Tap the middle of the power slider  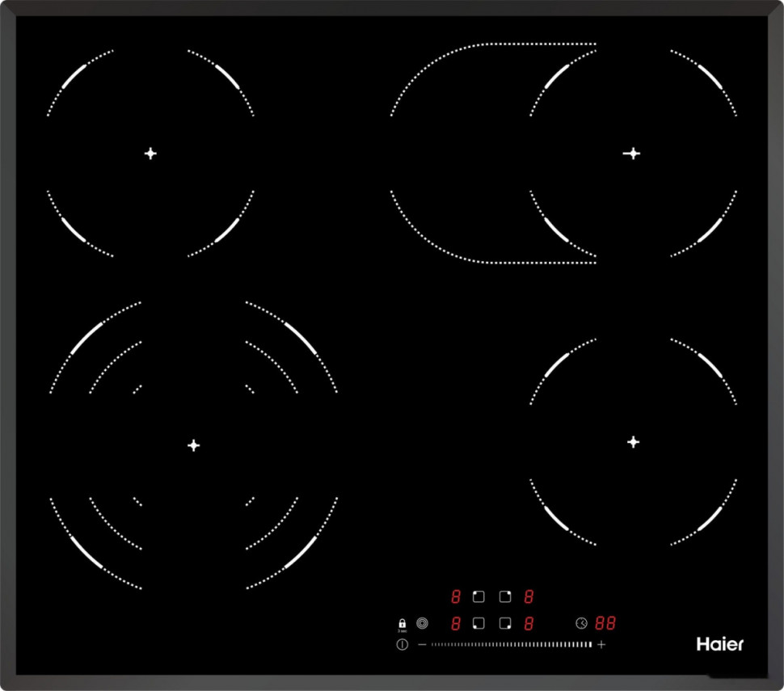(511, 644)
